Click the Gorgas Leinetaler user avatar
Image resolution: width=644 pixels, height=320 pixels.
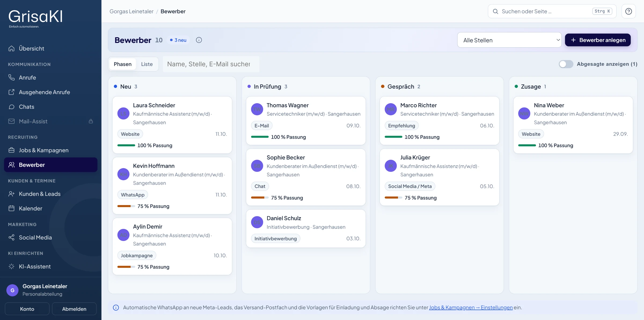[x=12, y=290]
